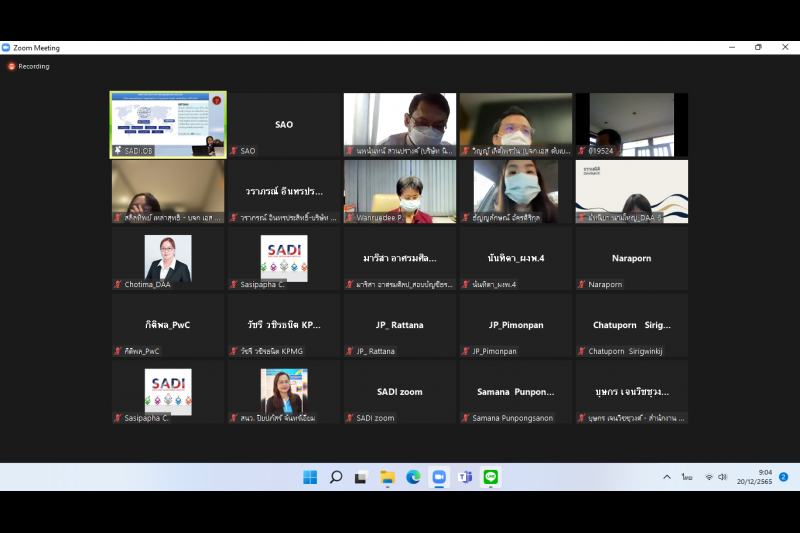Open Task View from the taskbar
This screenshot has width=800, height=533.
pyautogui.click(x=361, y=477)
